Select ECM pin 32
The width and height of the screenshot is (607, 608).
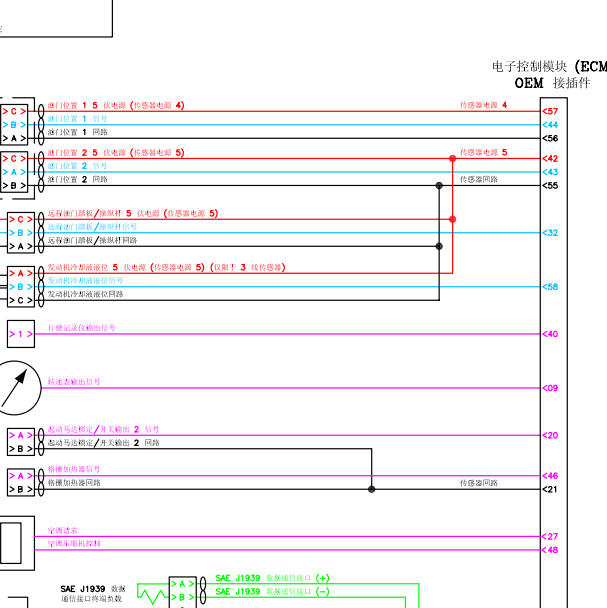(550, 233)
